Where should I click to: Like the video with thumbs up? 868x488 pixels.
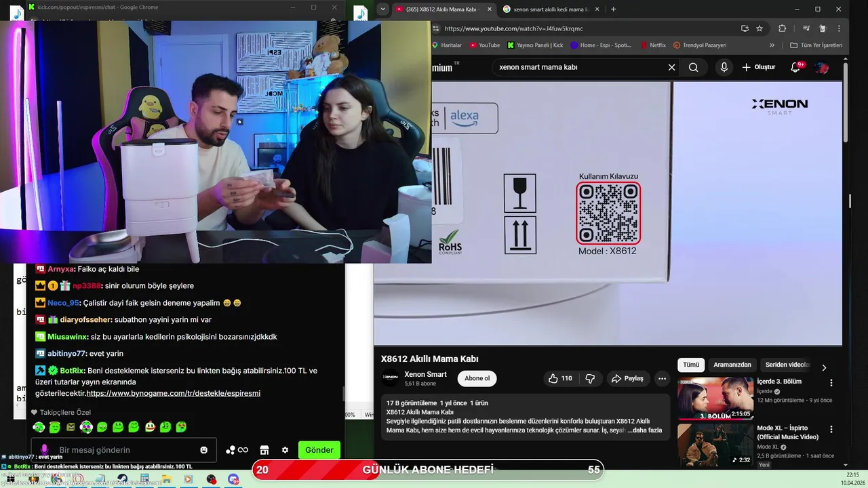[x=561, y=378]
